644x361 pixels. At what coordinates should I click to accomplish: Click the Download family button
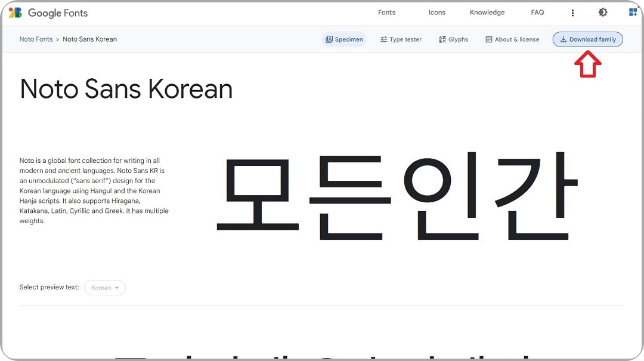(588, 39)
